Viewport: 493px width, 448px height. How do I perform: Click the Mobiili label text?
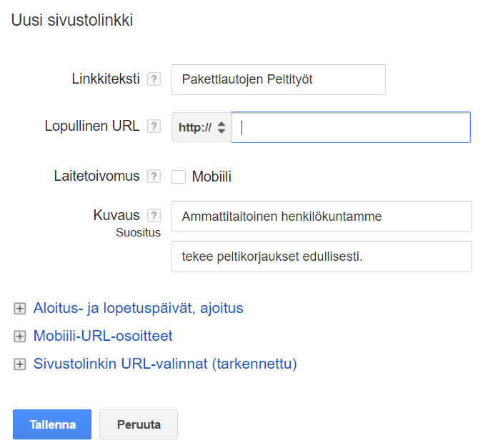[211, 176]
